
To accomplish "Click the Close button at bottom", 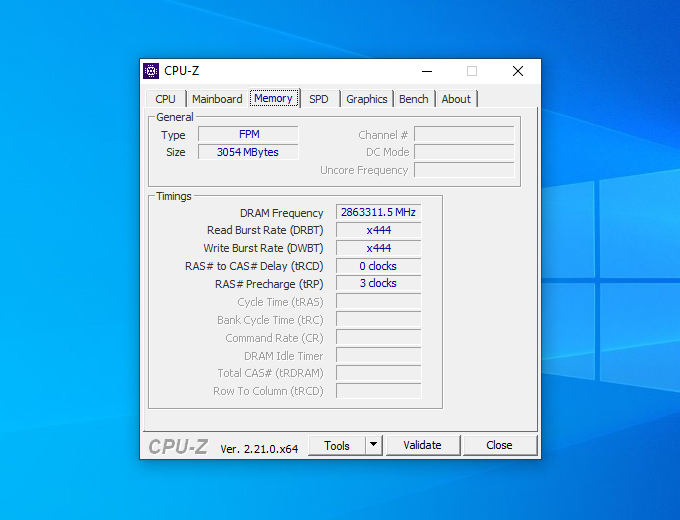I will pos(499,445).
